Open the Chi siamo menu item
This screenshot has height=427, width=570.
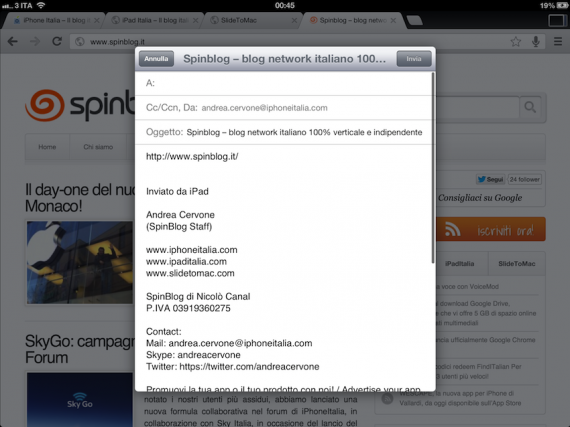(98, 147)
